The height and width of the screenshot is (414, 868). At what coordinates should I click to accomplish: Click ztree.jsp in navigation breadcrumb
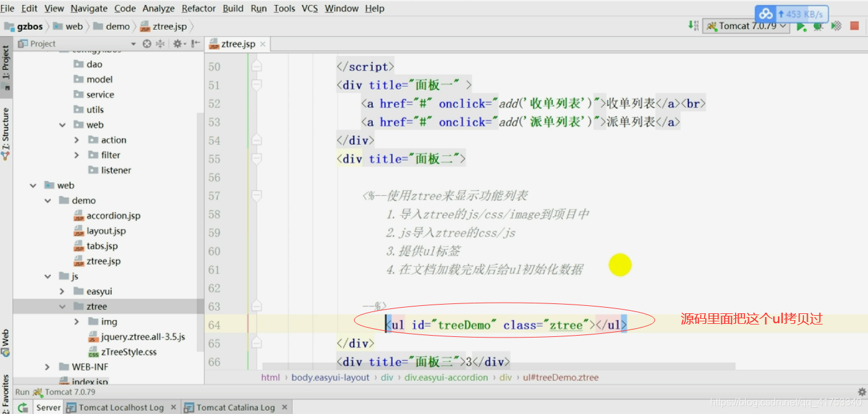tap(163, 26)
